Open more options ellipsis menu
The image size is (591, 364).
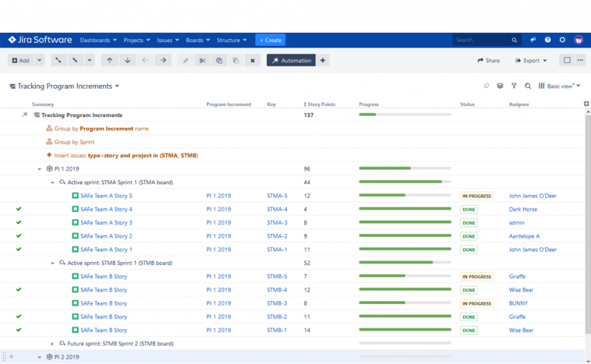[x=580, y=60]
